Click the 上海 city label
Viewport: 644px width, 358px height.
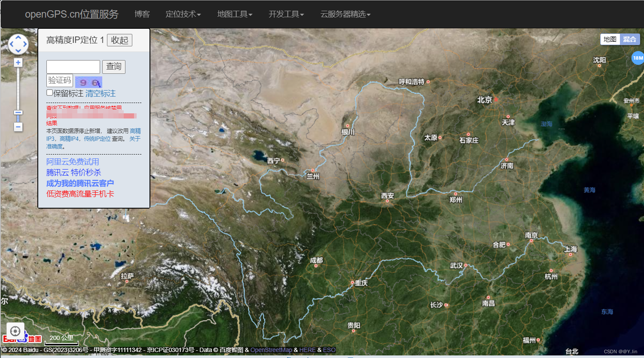point(571,249)
